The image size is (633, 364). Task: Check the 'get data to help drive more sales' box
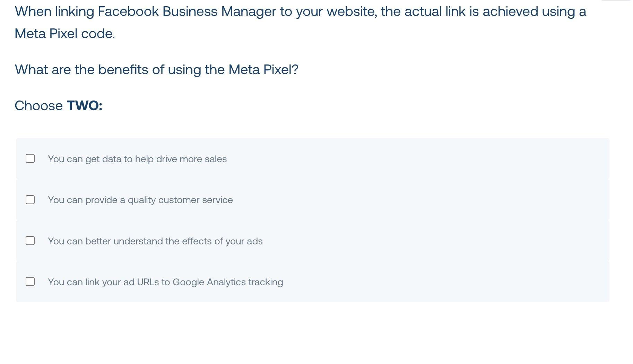coord(30,158)
